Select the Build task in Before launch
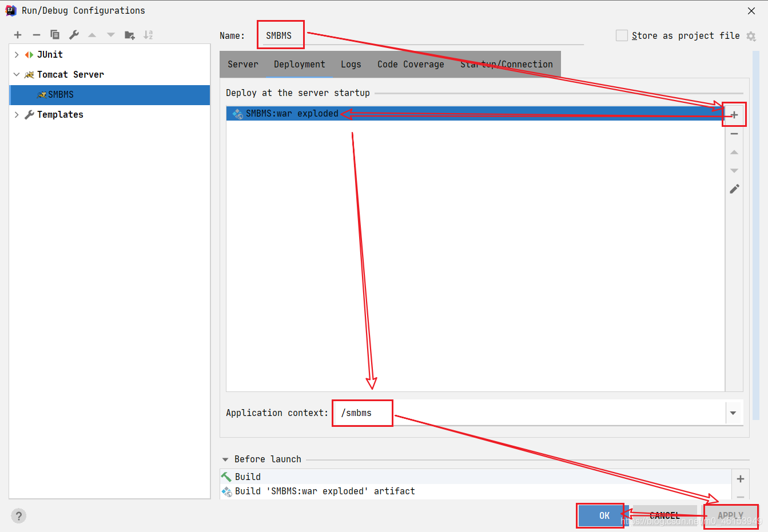 pos(475,477)
